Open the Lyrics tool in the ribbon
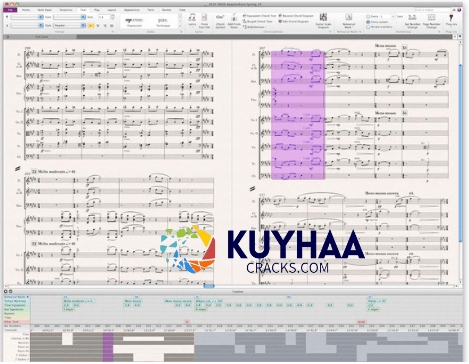 coord(192,20)
